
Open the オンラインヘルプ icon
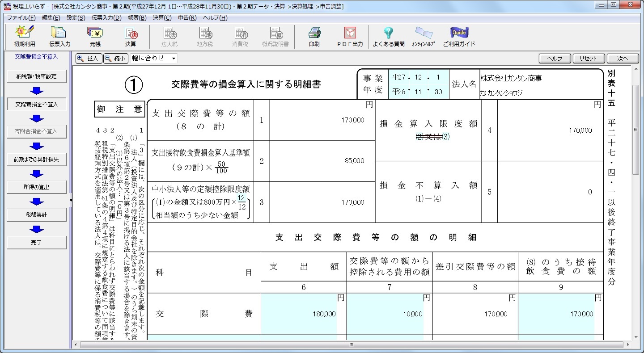tap(423, 36)
